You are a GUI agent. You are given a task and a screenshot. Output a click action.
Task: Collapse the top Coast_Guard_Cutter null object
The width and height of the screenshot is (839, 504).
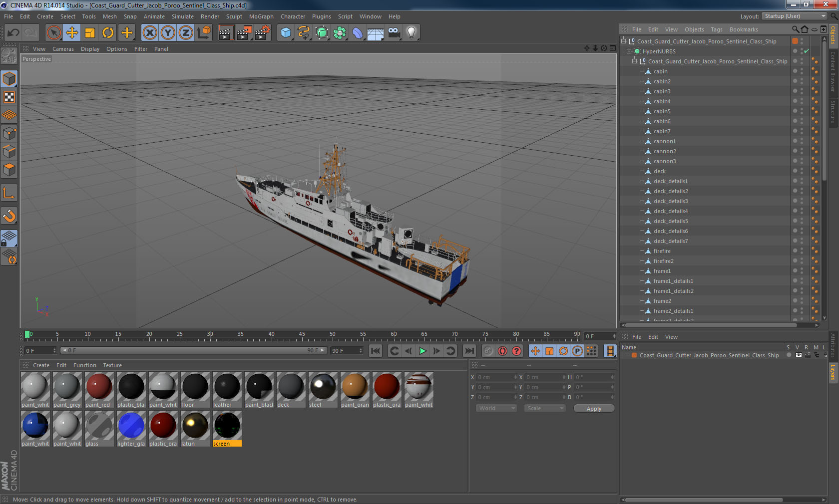point(623,41)
